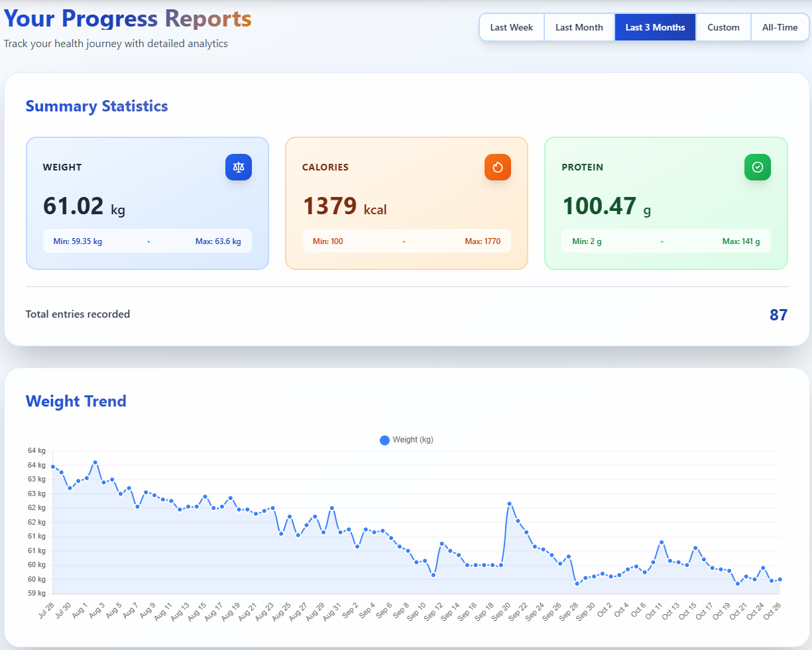Click the protein checkmark icon
The width and height of the screenshot is (812, 650).
pyautogui.click(x=757, y=167)
